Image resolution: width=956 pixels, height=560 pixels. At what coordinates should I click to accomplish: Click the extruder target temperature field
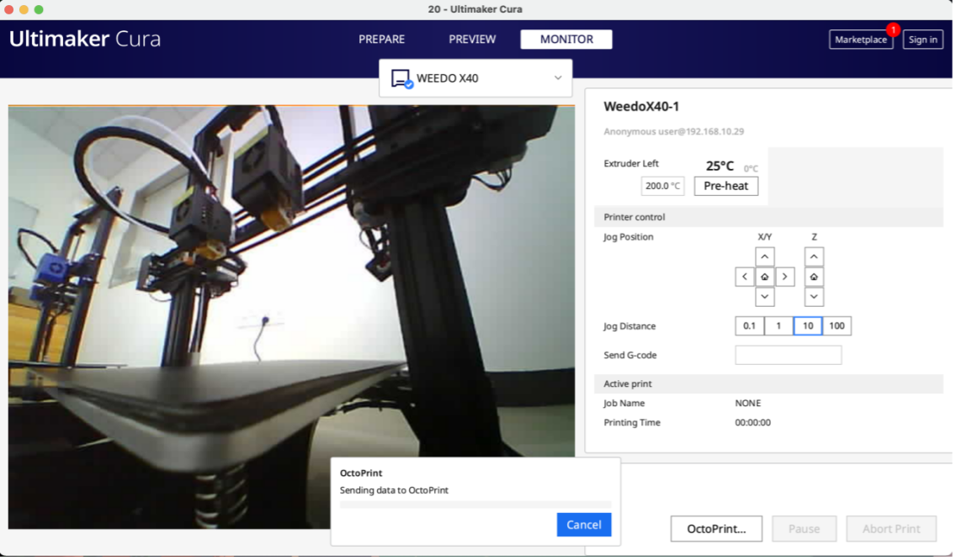662,186
